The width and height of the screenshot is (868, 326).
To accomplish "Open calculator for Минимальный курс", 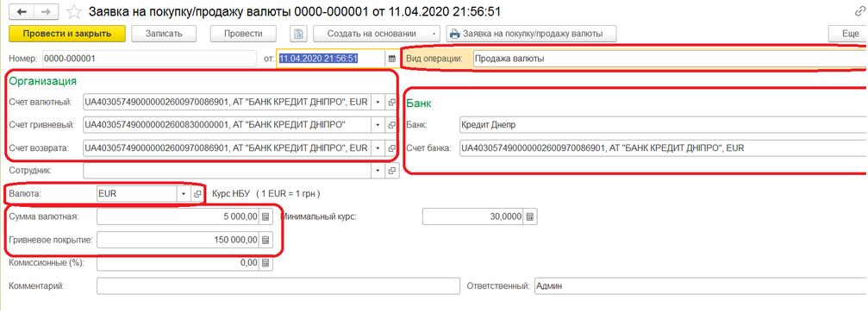I will click(x=530, y=216).
